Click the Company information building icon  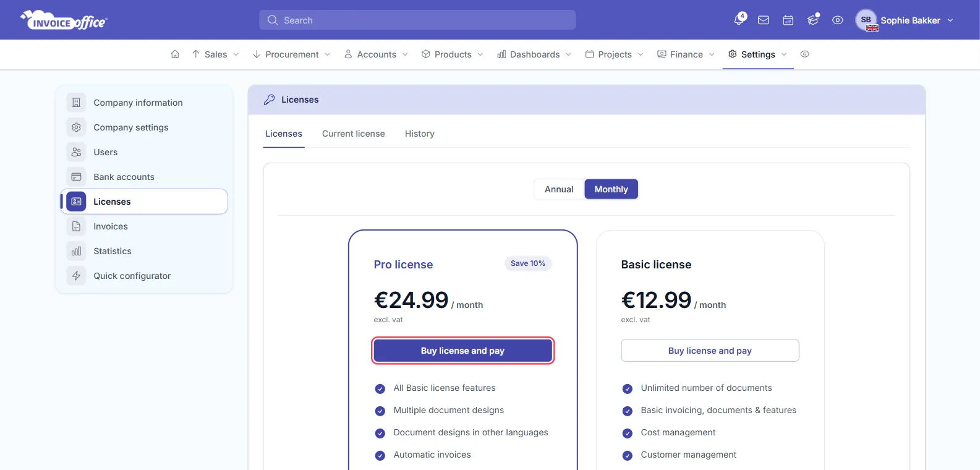76,103
